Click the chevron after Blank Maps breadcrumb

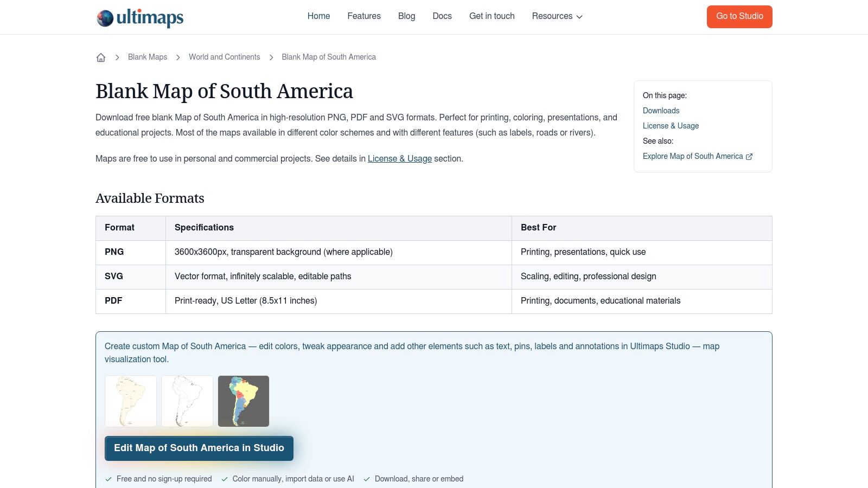[177, 57]
